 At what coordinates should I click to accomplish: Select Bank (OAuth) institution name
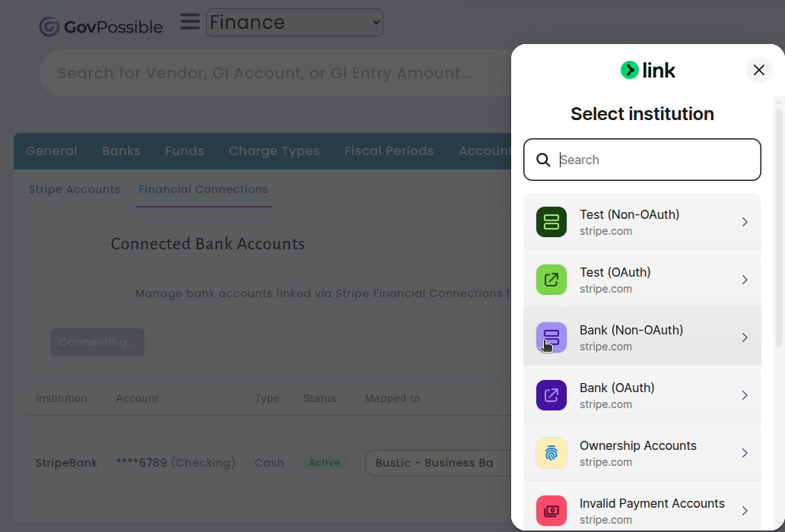tap(617, 388)
